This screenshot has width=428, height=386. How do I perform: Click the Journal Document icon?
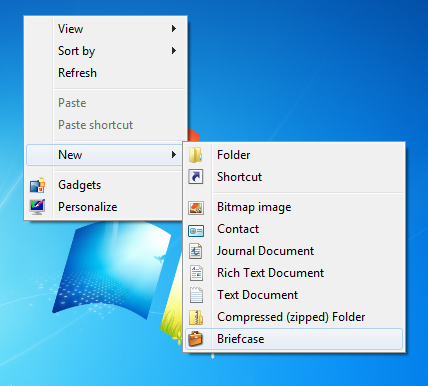point(196,251)
